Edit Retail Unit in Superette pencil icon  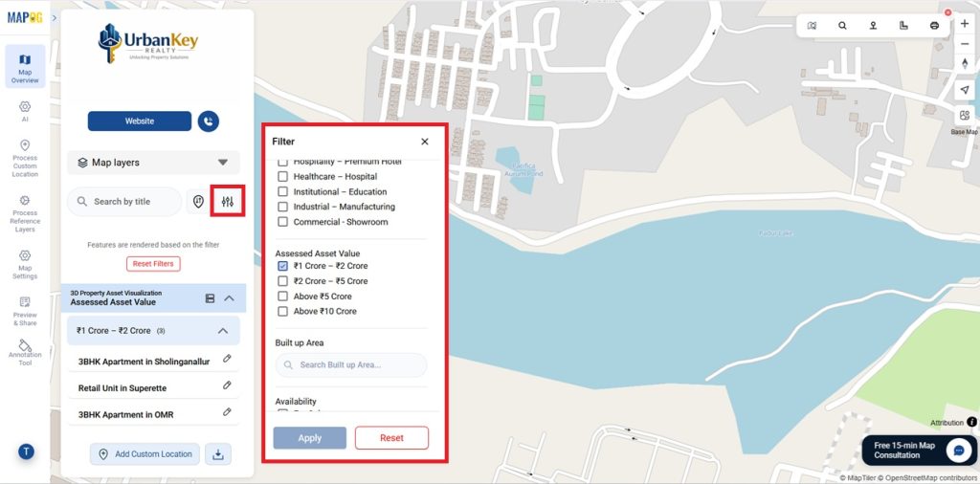pyautogui.click(x=227, y=385)
